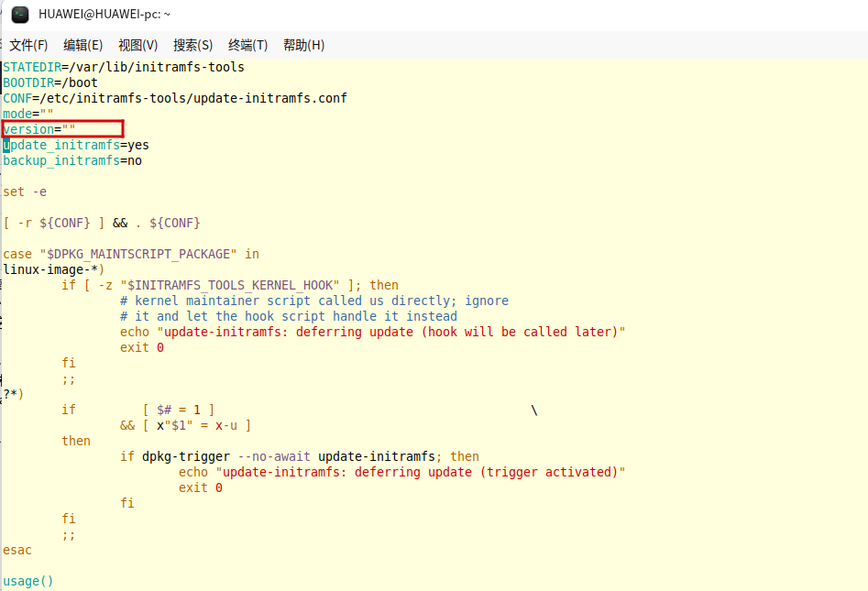The image size is (868, 591).
Task: Open the 编辑(E) menu
Action: coord(82,45)
